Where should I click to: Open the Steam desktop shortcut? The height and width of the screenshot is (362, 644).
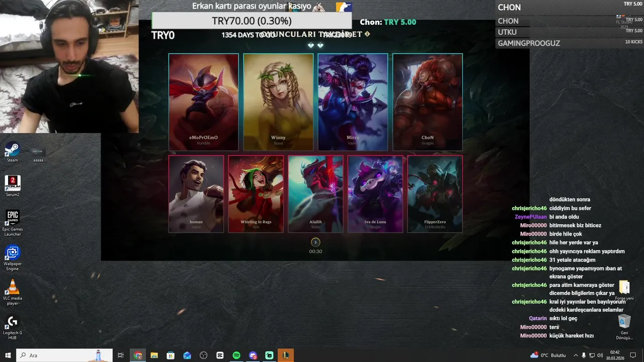[x=12, y=152]
